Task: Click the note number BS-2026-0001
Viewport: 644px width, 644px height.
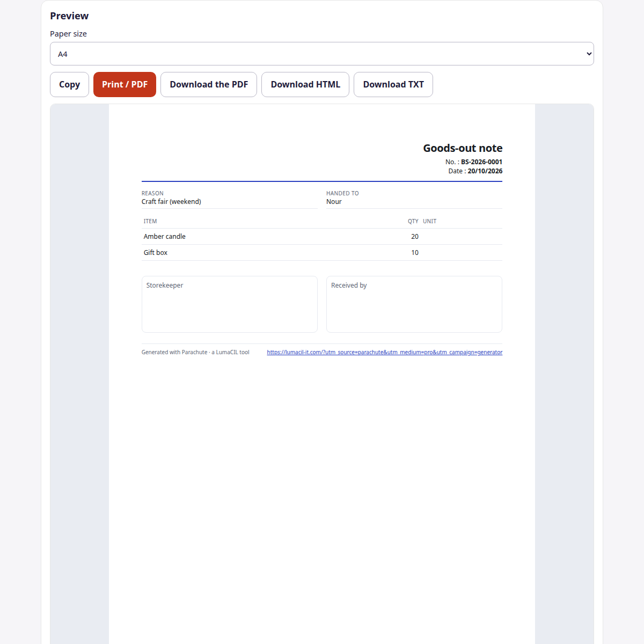Action: click(x=482, y=162)
